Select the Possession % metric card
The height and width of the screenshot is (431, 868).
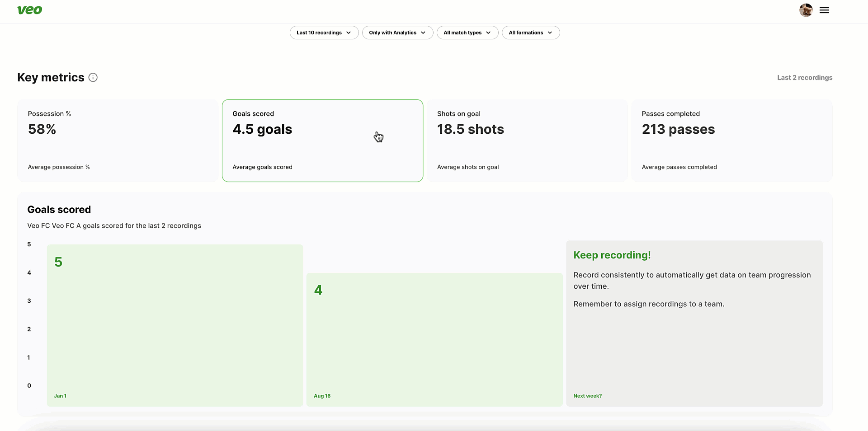118,141
